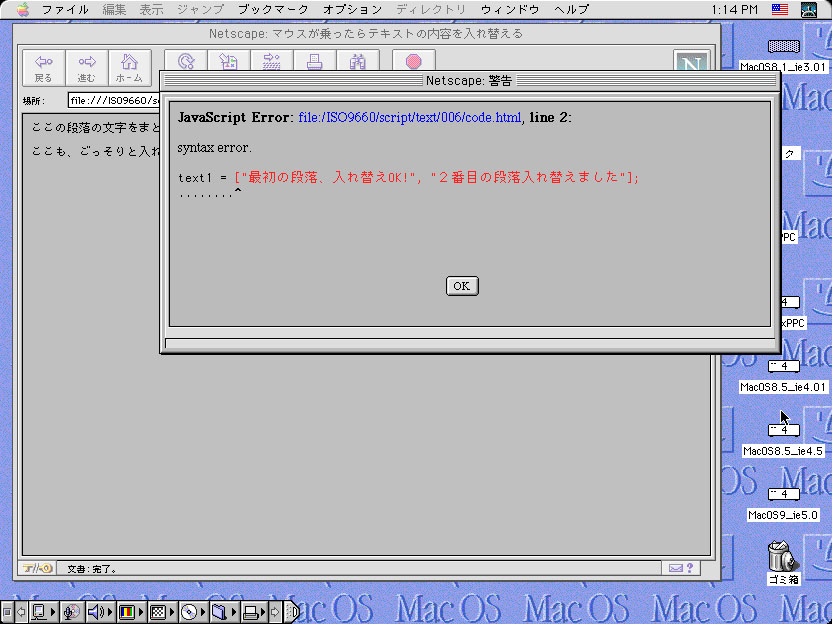This screenshot has height=624, width=832.
Task: Click the 'JavaScript Error:' heading text
Action: 236,117
